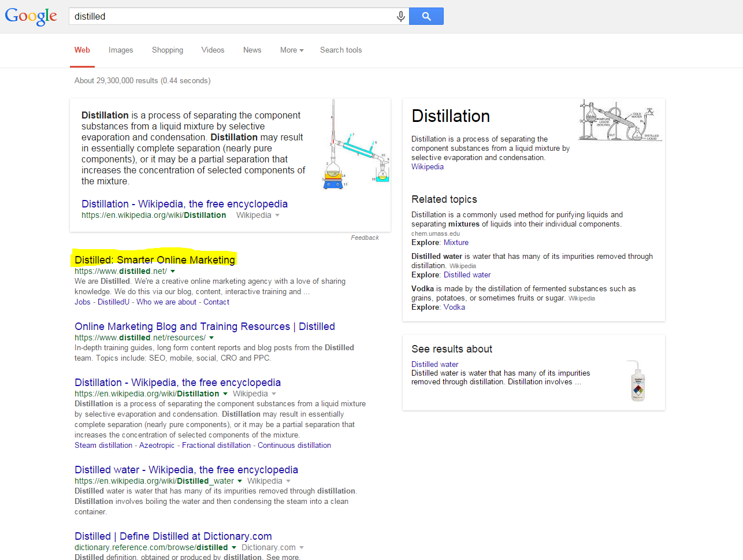
Task: Expand gray arrow after Wikipedia in Distilled water result
Action: point(288,481)
